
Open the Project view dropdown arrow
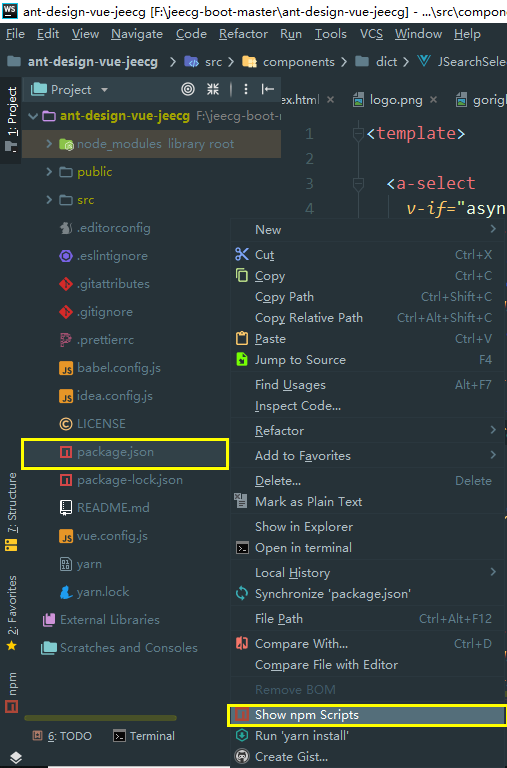(x=104, y=90)
